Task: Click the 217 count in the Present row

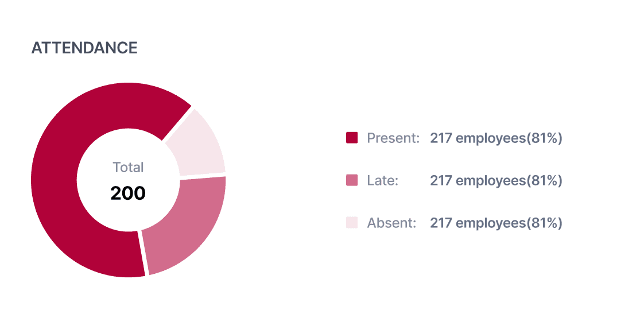Action: tap(441, 138)
